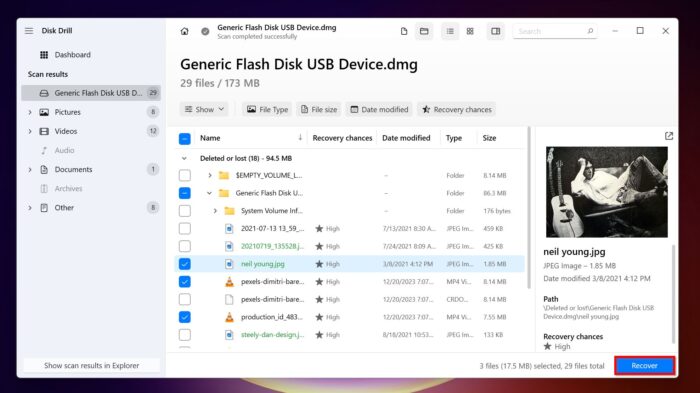
Task: Expand the Videos category in sidebar
Action: click(30, 131)
